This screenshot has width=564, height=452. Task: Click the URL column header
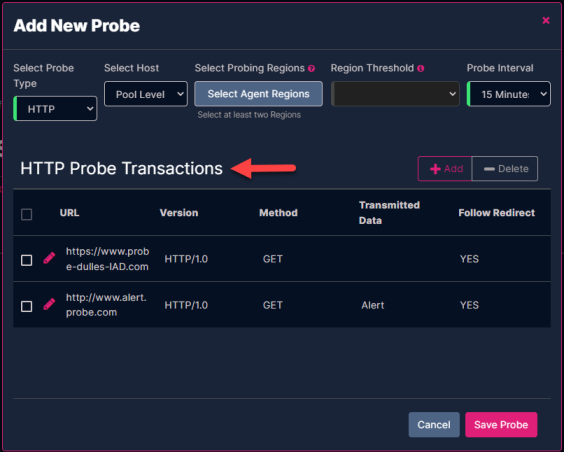(69, 213)
